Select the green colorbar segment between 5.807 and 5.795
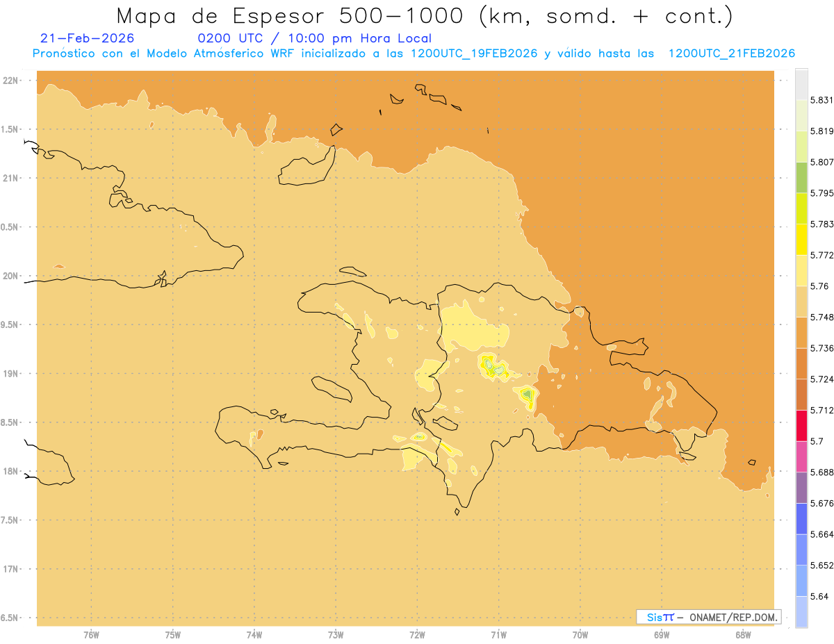 801,177
